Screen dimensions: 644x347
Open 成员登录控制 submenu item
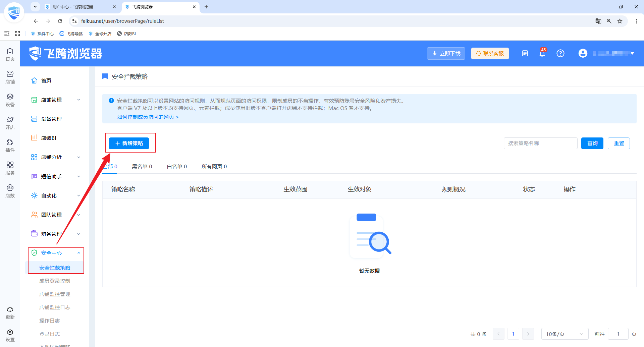click(x=55, y=281)
